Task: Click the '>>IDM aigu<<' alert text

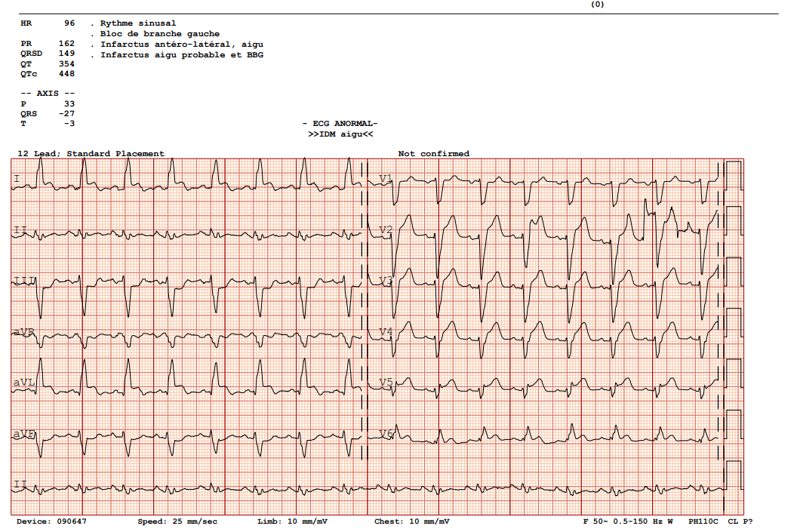Action: point(340,134)
